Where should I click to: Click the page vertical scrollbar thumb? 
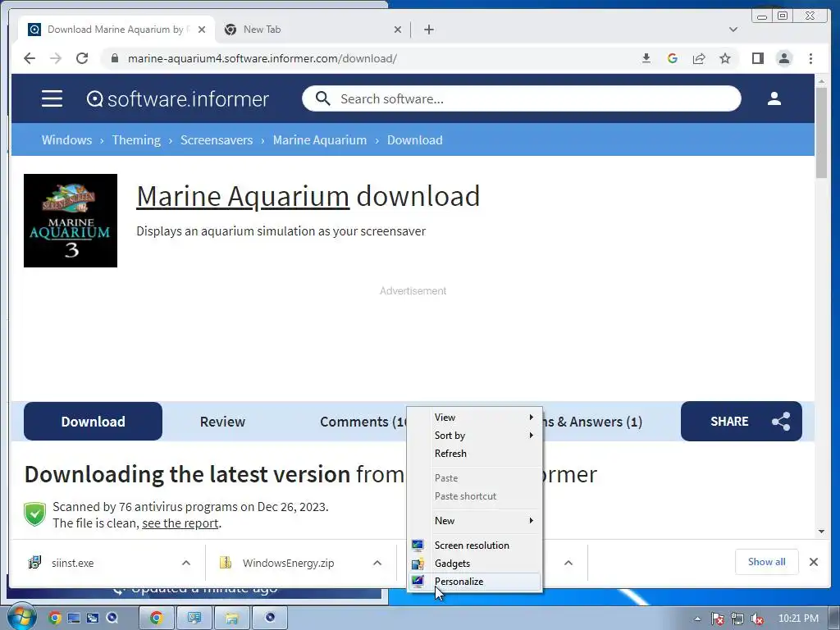(821, 131)
